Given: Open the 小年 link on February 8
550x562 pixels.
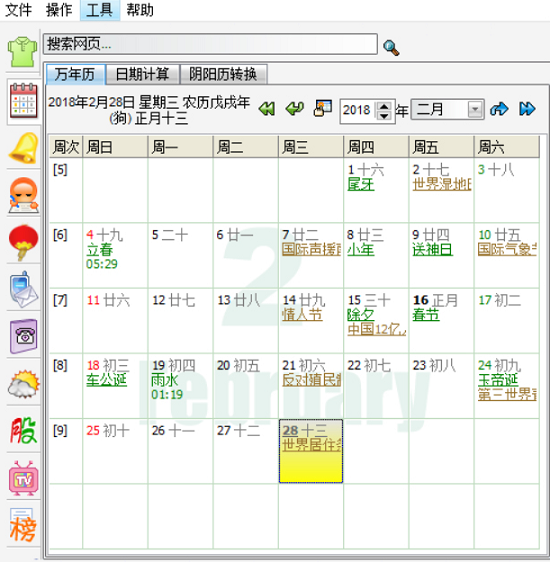Looking at the screenshot, I should (361, 250).
